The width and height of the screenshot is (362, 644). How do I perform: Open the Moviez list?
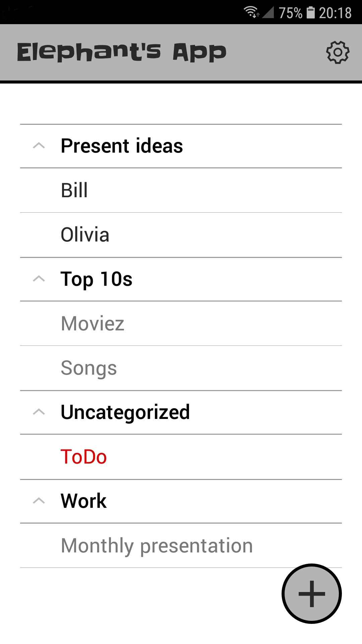93,323
